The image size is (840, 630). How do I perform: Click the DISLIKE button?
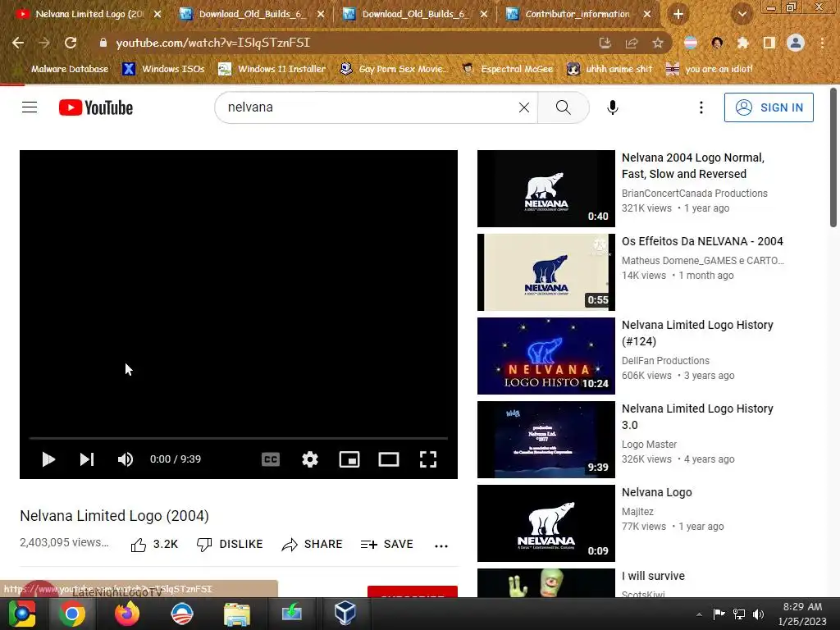(230, 545)
